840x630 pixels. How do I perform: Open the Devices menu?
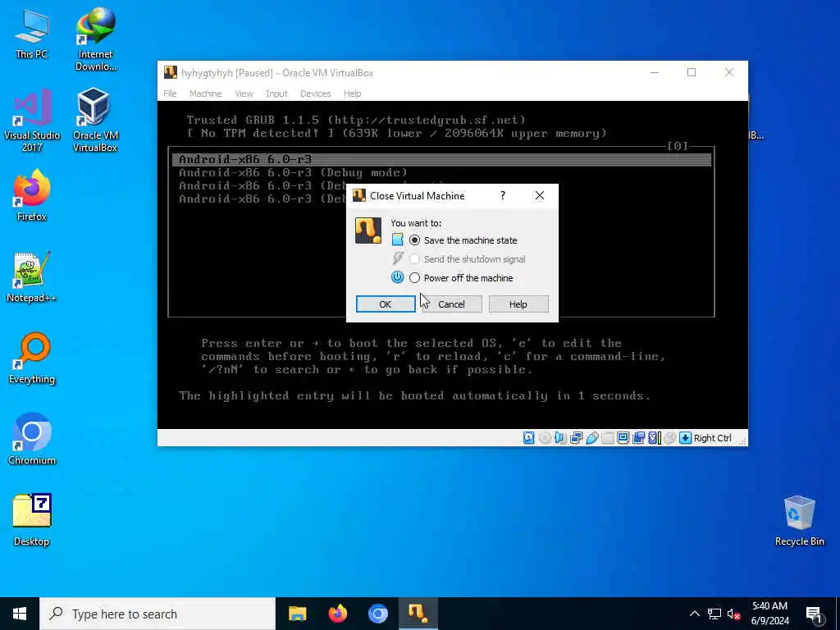tap(316, 94)
